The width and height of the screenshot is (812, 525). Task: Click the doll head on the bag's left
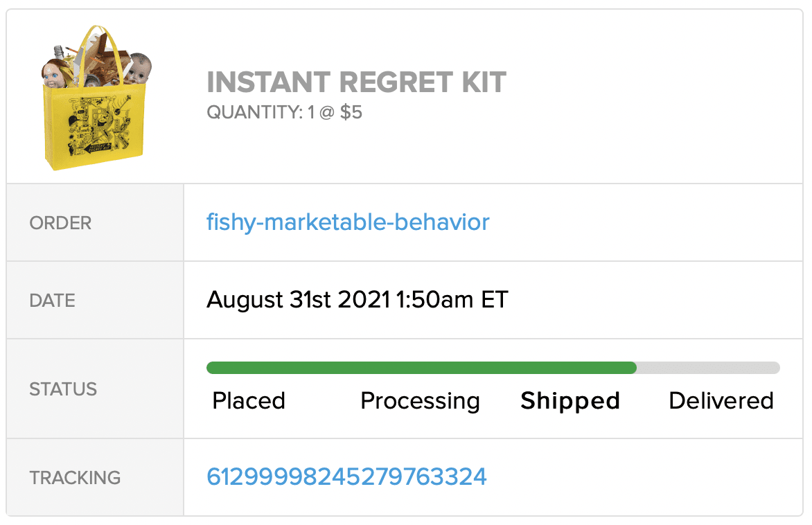(53, 72)
